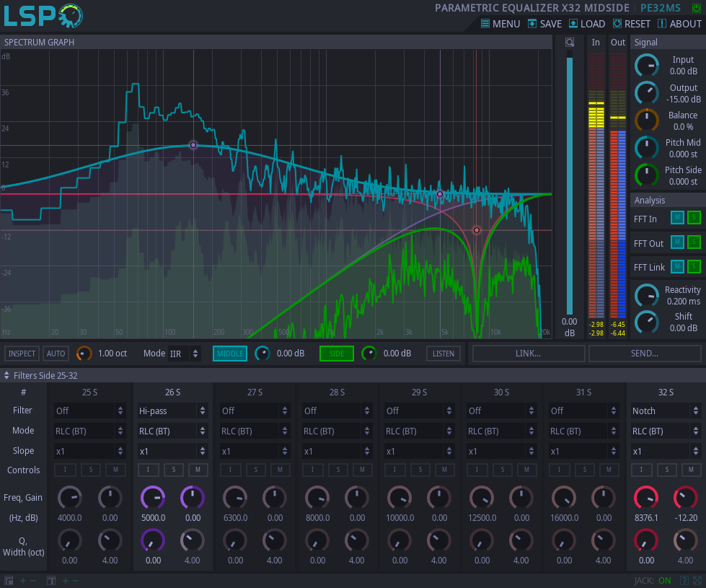Click the Pitch Mid knob
This screenshot has width=706, height=588.
[x=647, y=148]
